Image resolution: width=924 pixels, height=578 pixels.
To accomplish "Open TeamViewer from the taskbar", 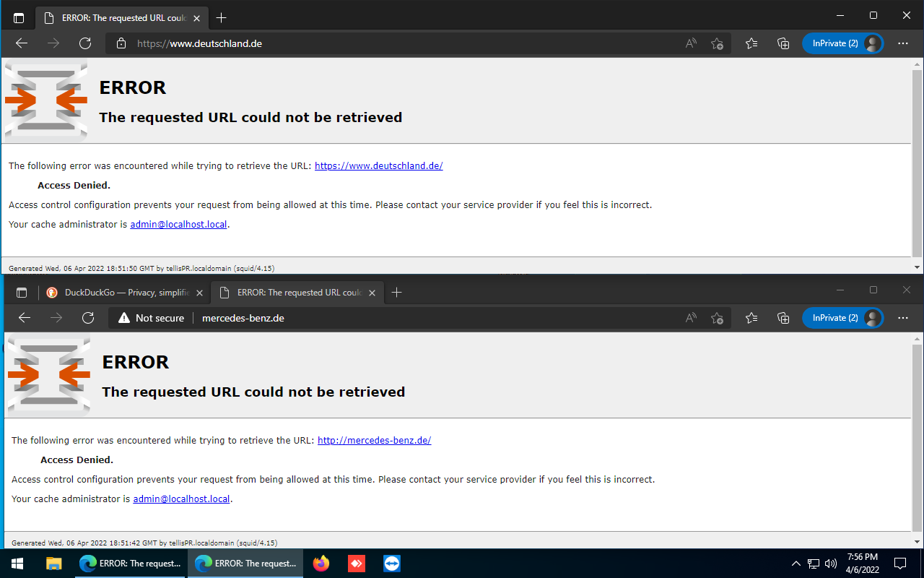I will pyautogui.click(x=392, y=563).
